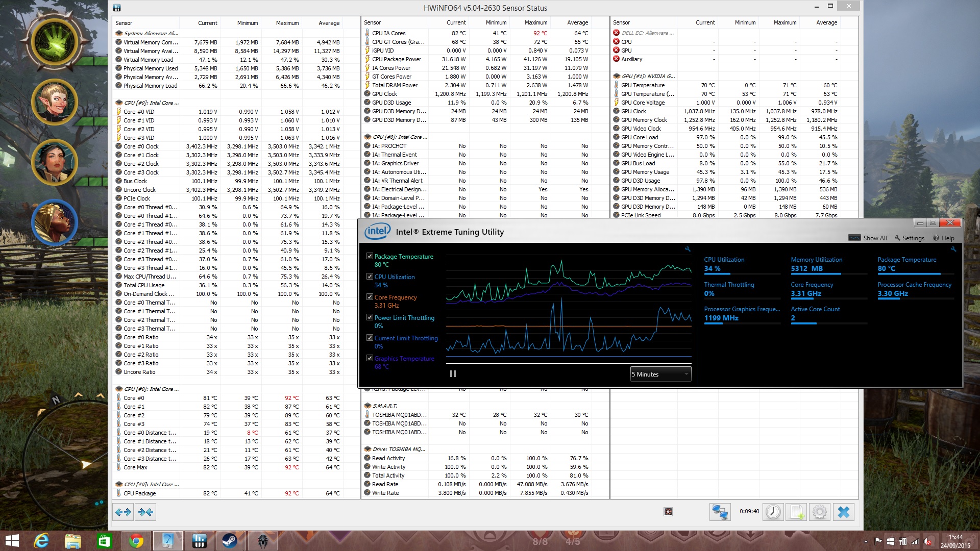
Task: Open Settings in XTU header
Action: (x=910, y=238)
